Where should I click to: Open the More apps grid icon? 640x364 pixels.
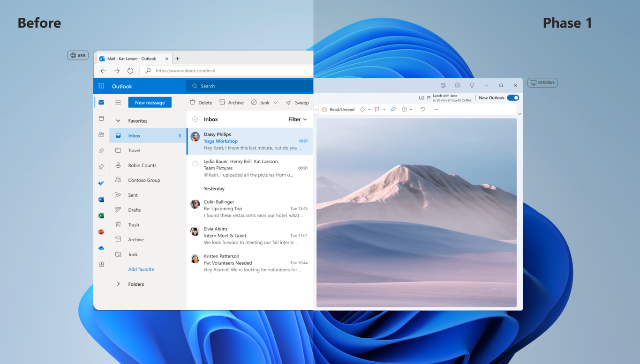coord(101,264)
